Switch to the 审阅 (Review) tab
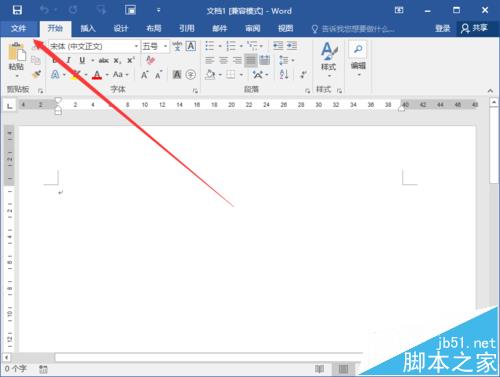The height and width of the screenshot is (377, 500). pos(253,28)
